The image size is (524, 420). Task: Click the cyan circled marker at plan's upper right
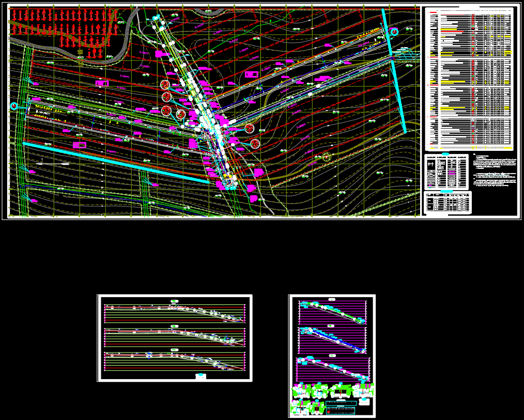point(395,32)
